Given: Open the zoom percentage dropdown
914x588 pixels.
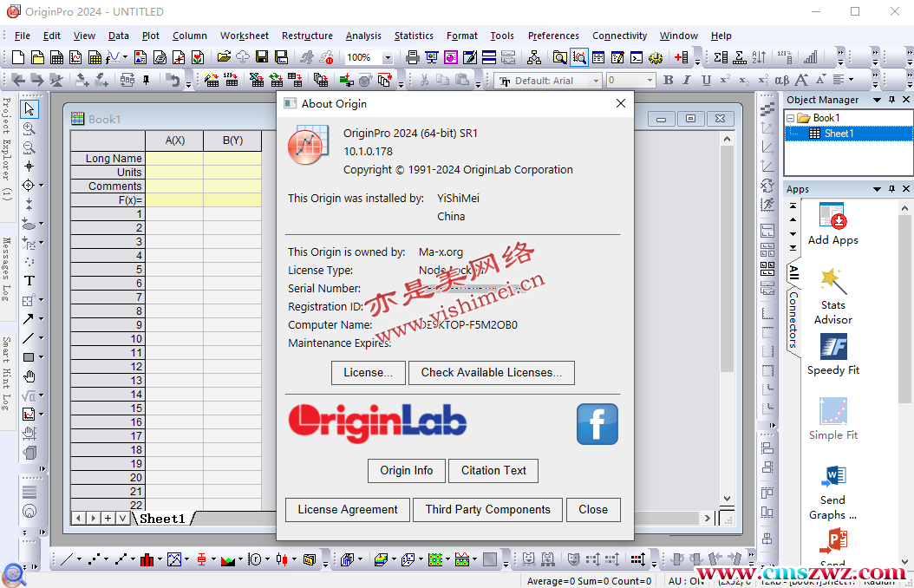Looking at the screenshot, I should pyautogui.click(x=387, y=58).
